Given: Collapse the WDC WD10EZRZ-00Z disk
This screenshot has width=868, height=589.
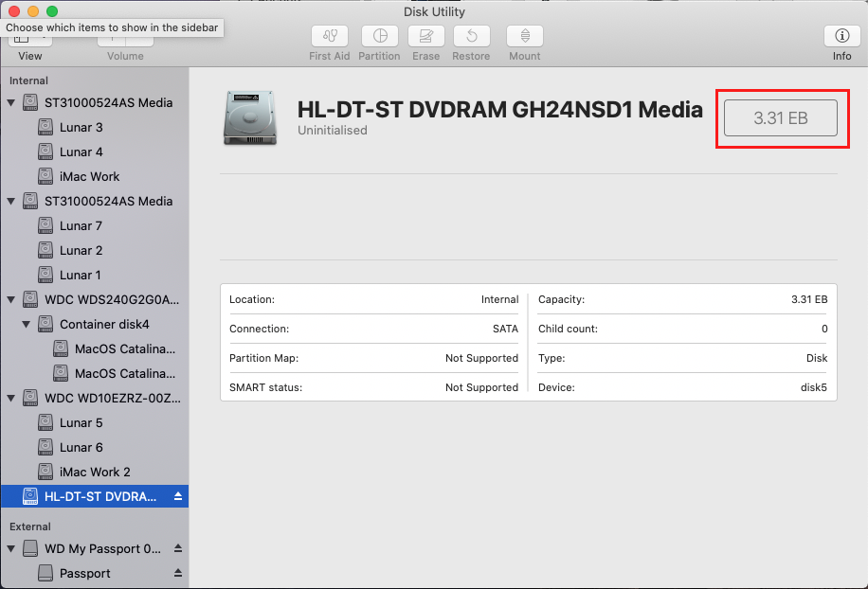Looking at the screenshot, I should tap(11, 399).
